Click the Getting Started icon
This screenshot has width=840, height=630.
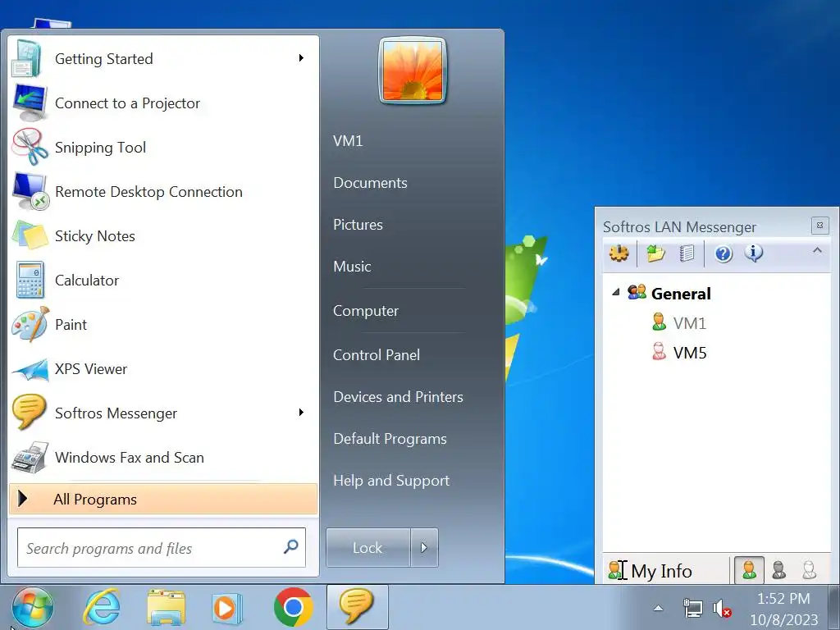[27, 58]
